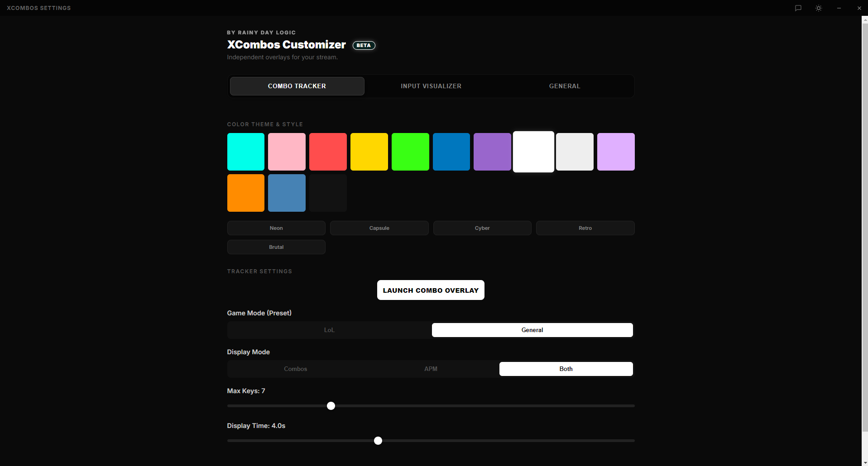Select the orange color theme swatch
The height and width of the screenshot is (466, 868).
pyautogui.click(x=245, y=193)
